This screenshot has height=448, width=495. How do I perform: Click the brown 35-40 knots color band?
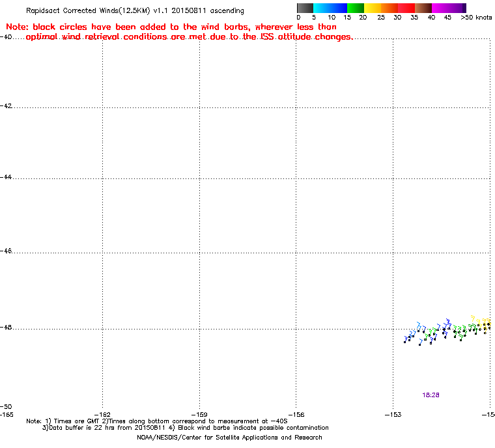point(423,8)
